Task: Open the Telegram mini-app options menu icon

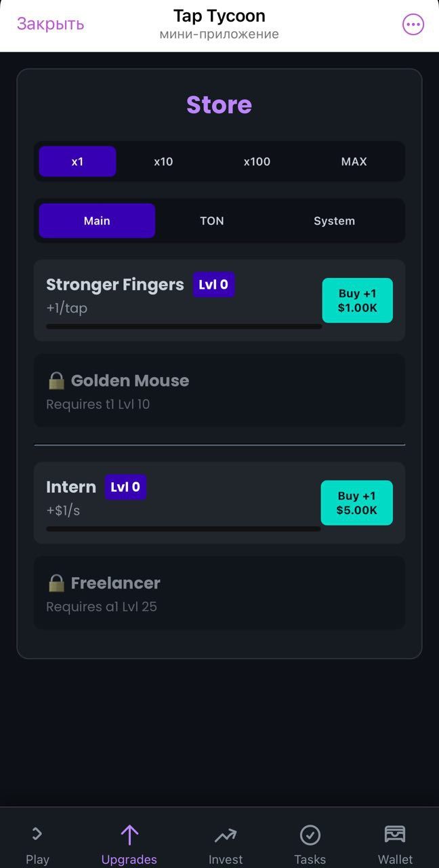Action: [413, 24]
